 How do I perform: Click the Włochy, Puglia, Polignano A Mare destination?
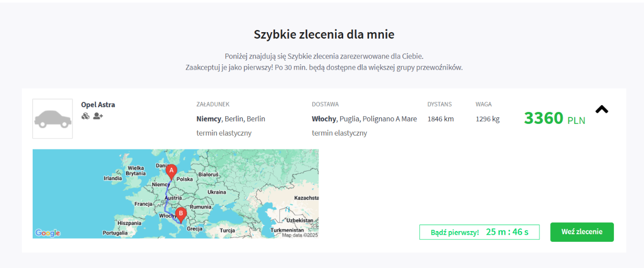(364, 118)
